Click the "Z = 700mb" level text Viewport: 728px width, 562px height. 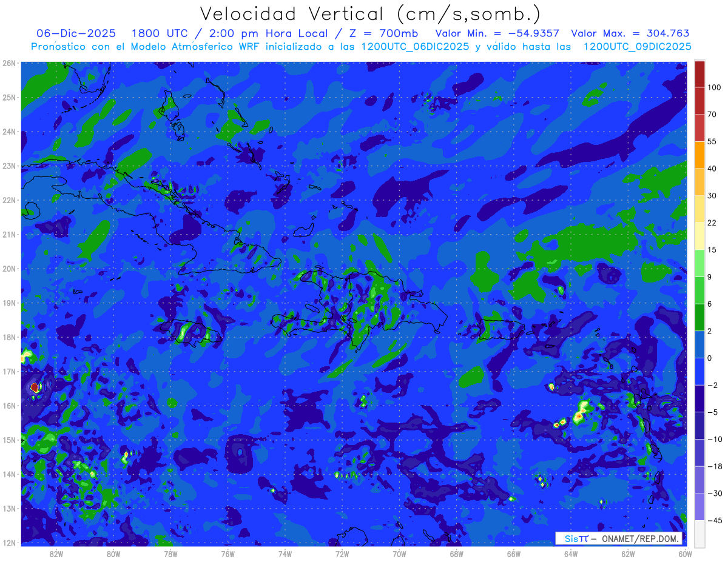[382, 33]
